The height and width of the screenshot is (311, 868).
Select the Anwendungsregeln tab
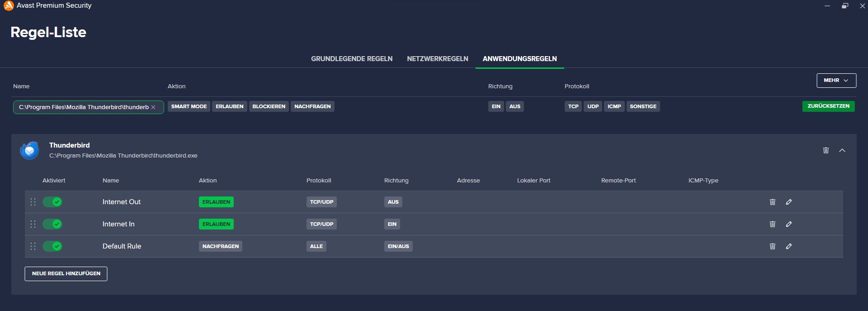point(520,59)
